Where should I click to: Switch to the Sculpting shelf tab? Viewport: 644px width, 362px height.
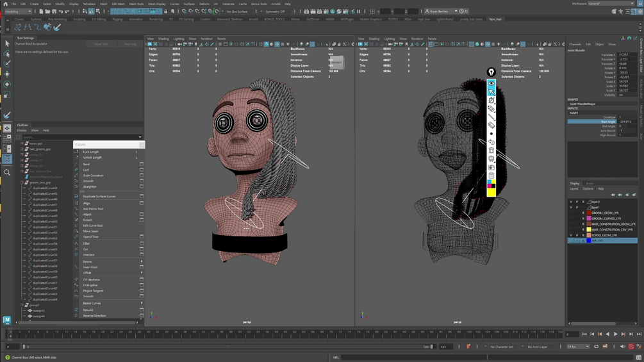tap(79, 19)
